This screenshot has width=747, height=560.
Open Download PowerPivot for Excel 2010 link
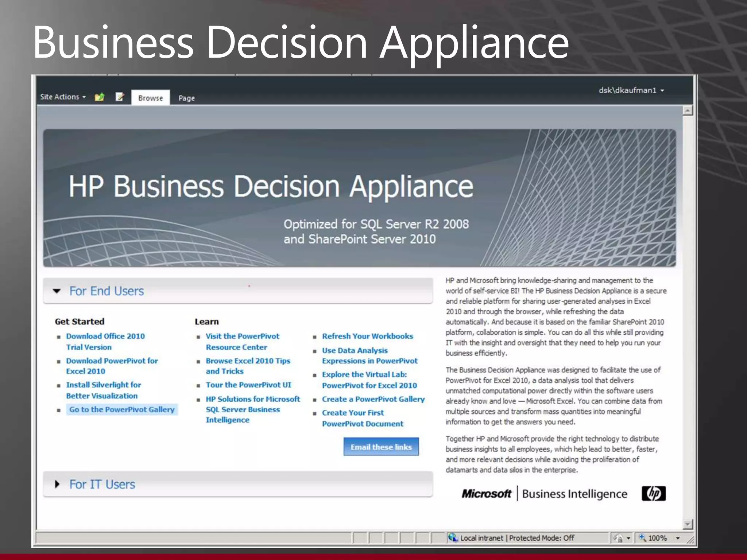pos(112,366)
